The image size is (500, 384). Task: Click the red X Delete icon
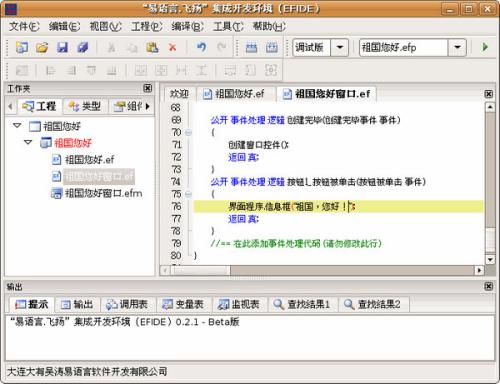pyautogui.click(x=172, y=47)
